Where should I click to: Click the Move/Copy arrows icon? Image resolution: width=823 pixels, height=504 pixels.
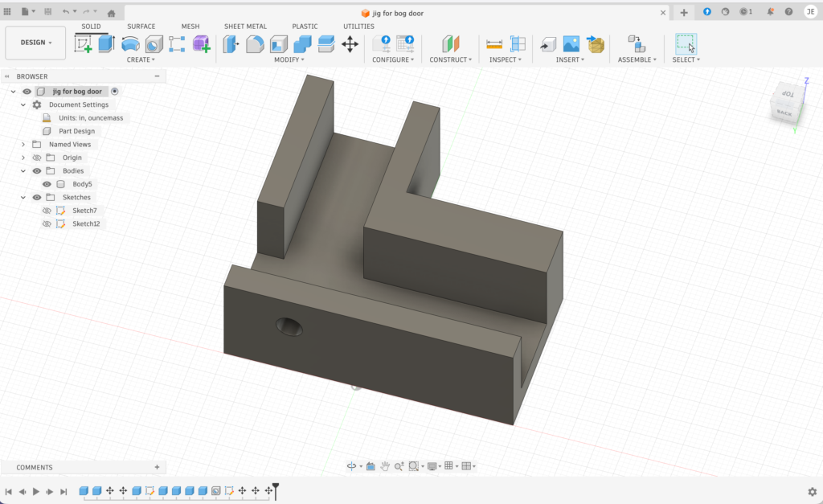click(x=350, y=44)
